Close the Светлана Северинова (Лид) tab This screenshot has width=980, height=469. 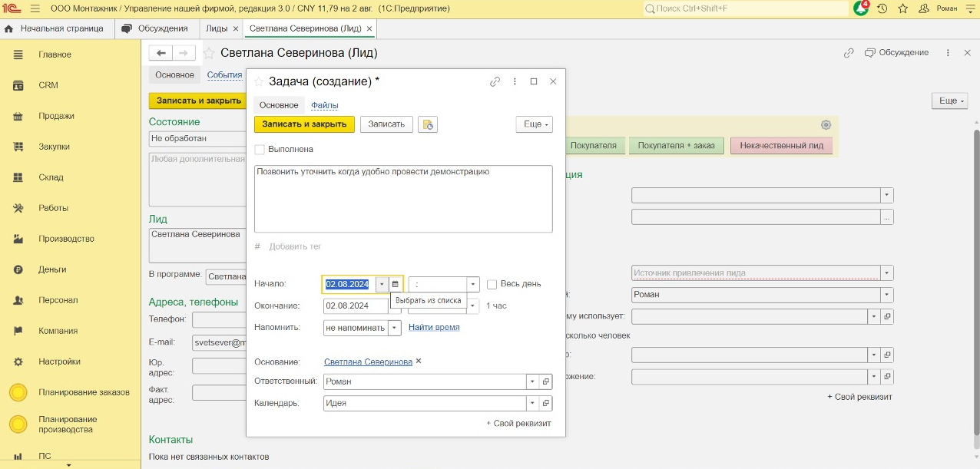coord(369,28)
